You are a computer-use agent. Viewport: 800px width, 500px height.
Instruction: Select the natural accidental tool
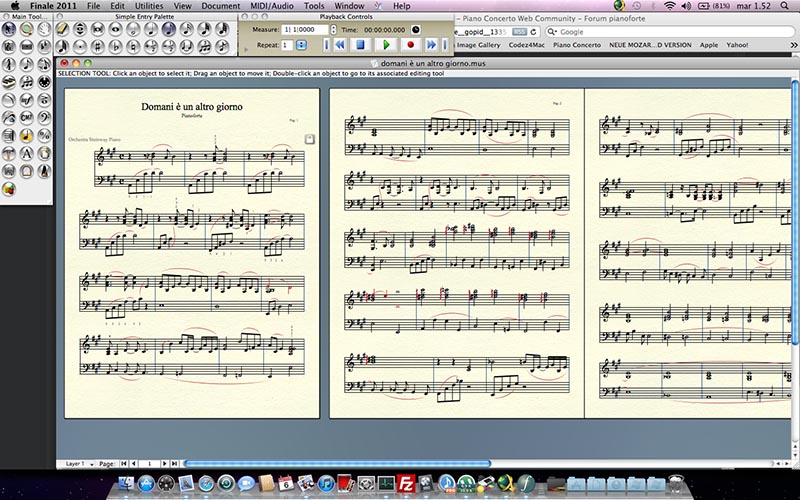133,47
